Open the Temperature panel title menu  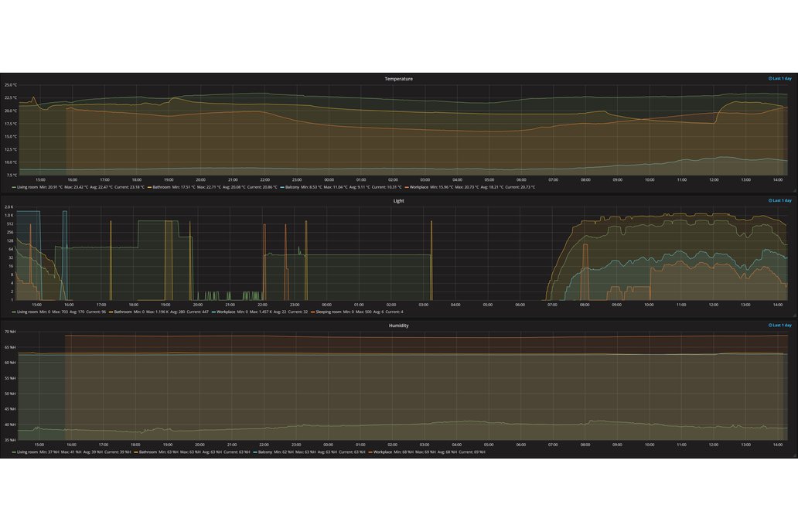click(x=398, y=79)
